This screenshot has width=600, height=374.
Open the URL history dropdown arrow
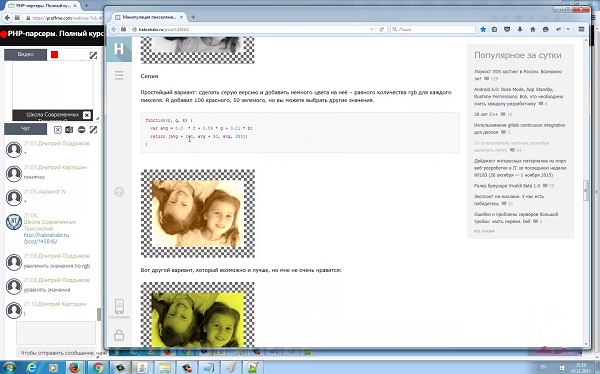coord(372,29)
